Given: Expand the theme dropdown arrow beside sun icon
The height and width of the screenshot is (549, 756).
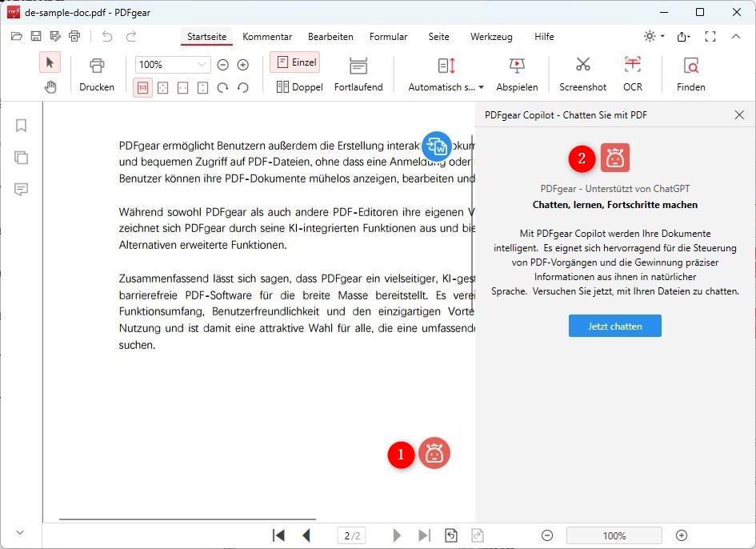Looking at the screenshot, I should (663, 36).
